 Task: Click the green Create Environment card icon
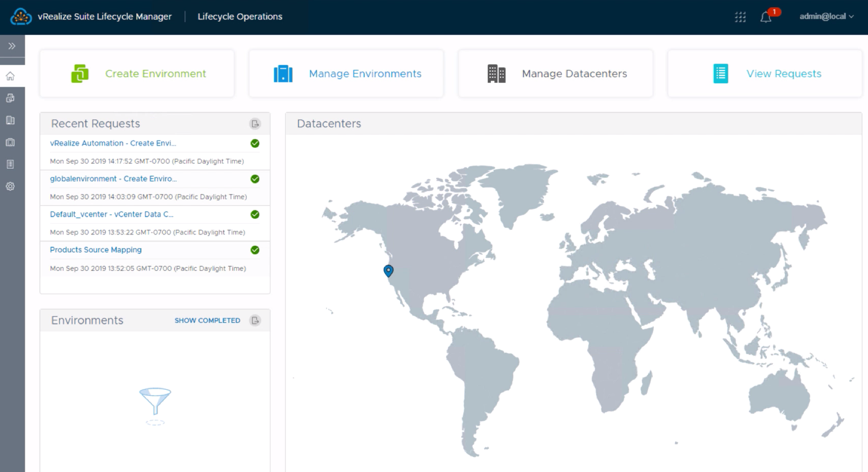click(x=80, y=74)
